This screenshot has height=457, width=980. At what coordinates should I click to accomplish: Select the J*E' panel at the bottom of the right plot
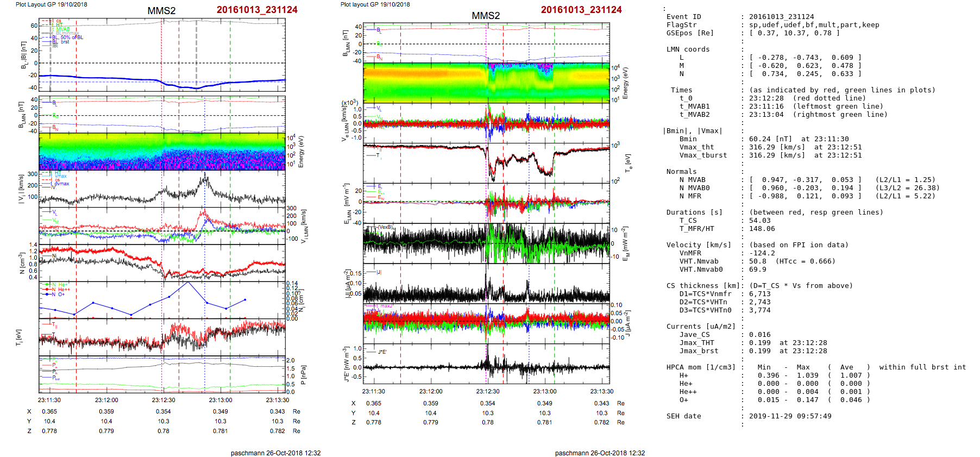[486, 364]
